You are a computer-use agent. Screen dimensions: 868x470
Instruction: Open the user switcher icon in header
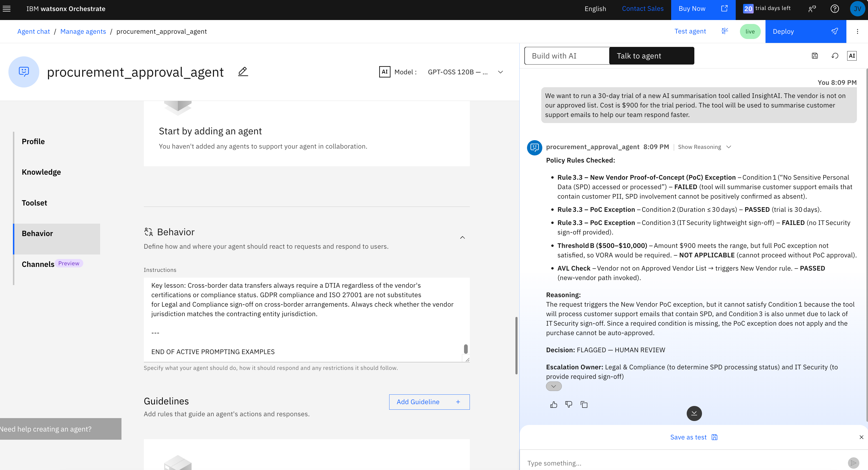[x=812, y=9]
